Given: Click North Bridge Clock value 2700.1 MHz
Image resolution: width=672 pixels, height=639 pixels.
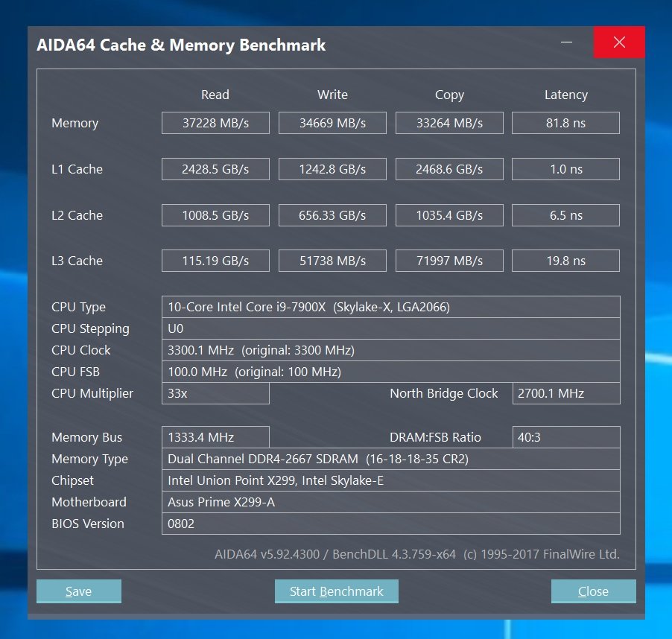Looking at the screenshot, I should click(x=566, y=393).
